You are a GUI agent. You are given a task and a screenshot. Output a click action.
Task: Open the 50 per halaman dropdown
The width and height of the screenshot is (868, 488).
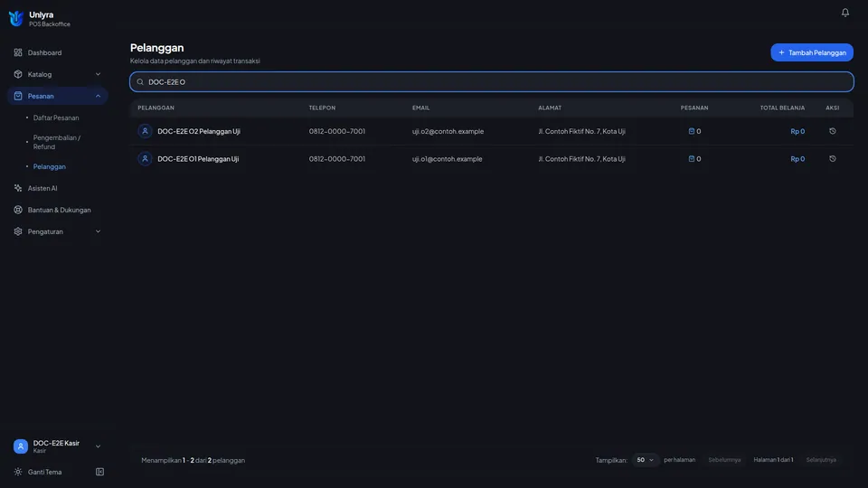click(x=645, y=460)
